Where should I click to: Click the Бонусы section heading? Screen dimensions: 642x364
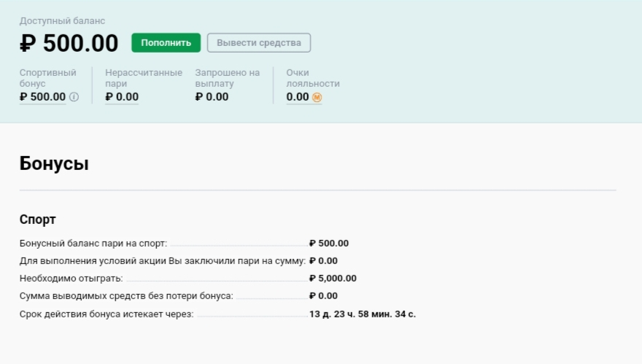pos(54,163)
